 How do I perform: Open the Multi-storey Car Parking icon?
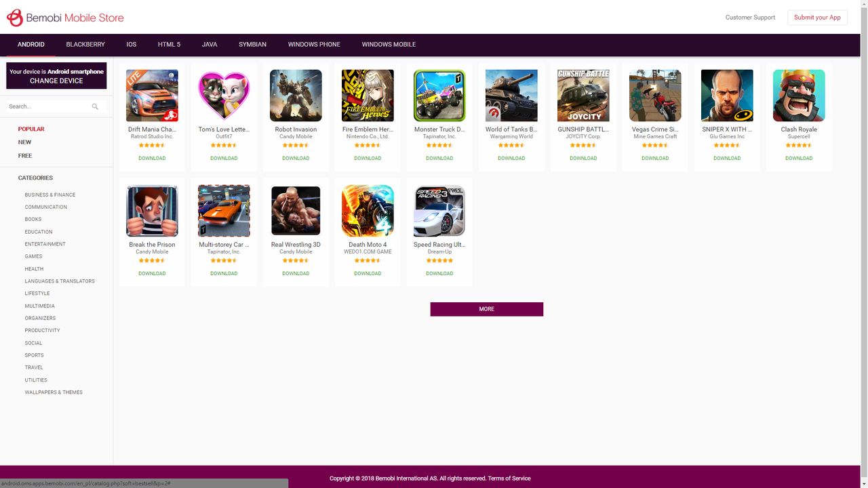click(224, 211)
